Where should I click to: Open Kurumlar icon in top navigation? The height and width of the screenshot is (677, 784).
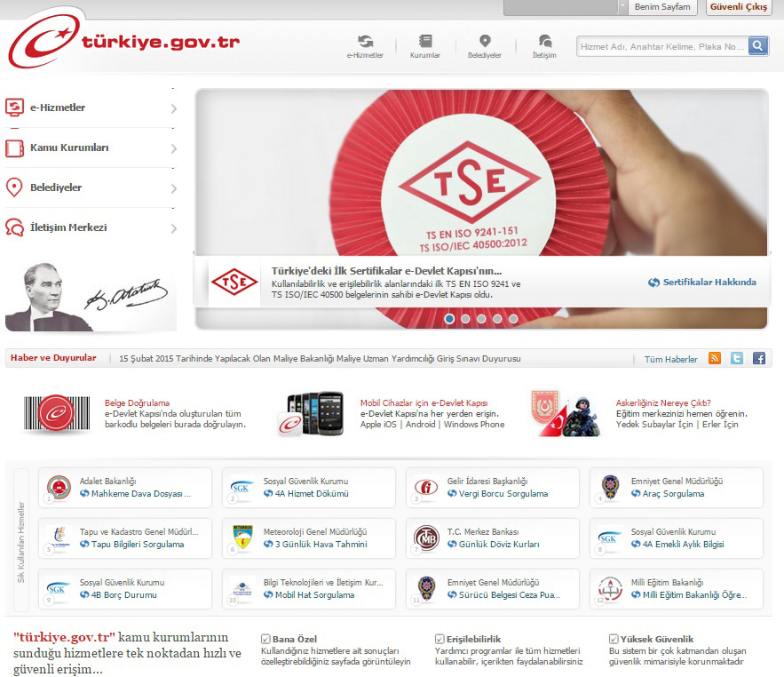click(425, 41)
